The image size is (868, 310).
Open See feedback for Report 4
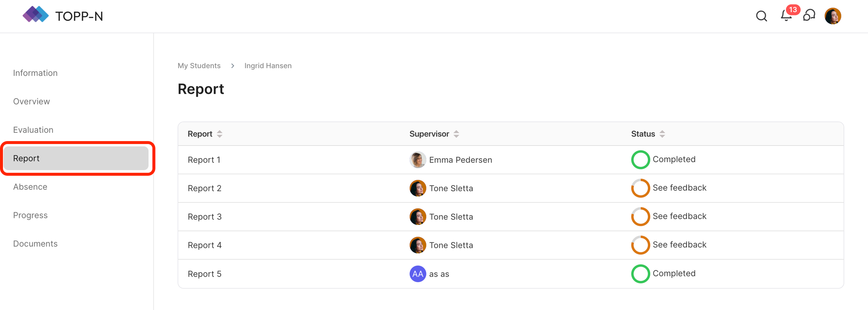[679, 245]
